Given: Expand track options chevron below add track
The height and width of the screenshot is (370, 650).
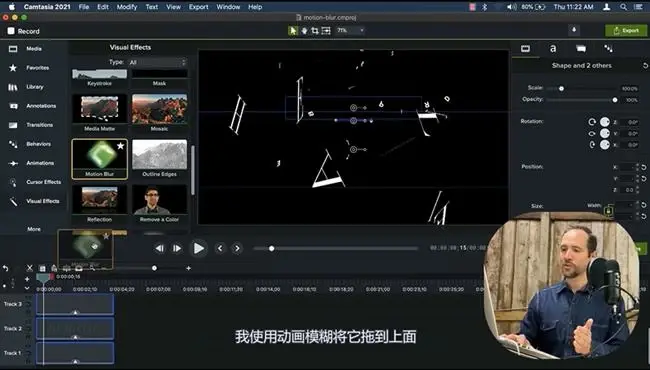Looking at the screenshot, I should (x=27, y=288).
